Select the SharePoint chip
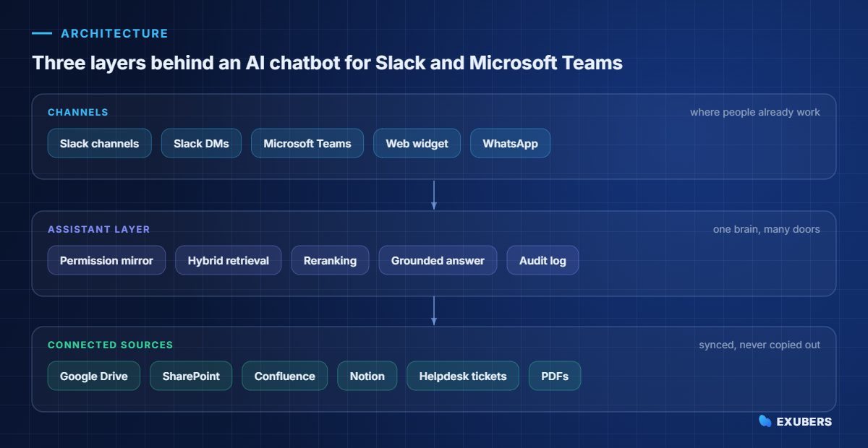This screenshot has height=448, width=868. [x=191, y=376]
